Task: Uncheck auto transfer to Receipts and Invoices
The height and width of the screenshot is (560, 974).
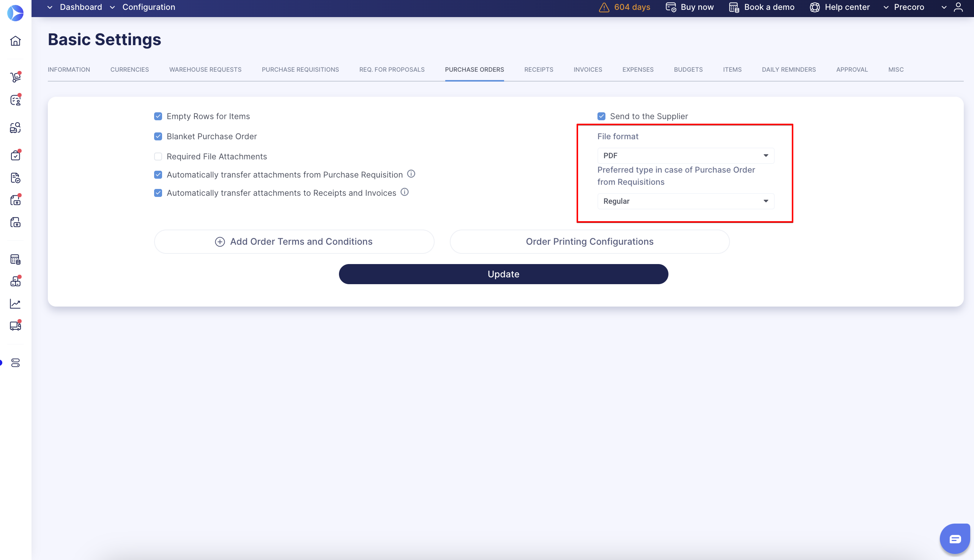Action: (158, 193)
